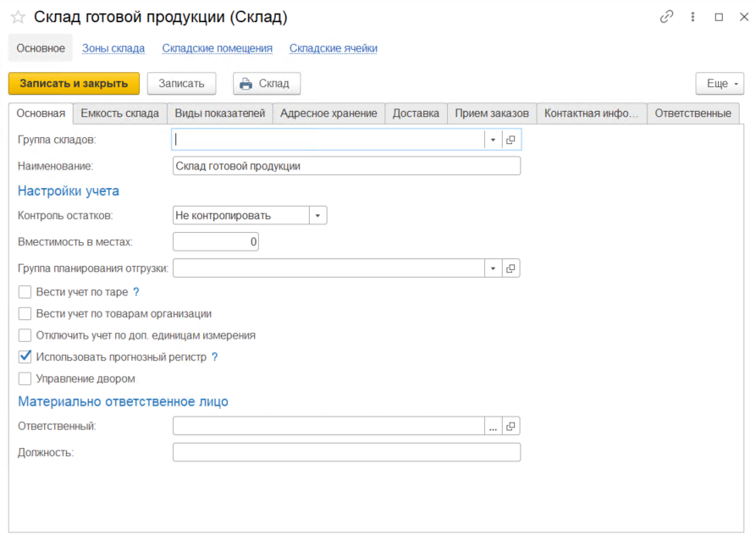Open the Доставка tab
This screenshot has height=541, width=756.
416,113
